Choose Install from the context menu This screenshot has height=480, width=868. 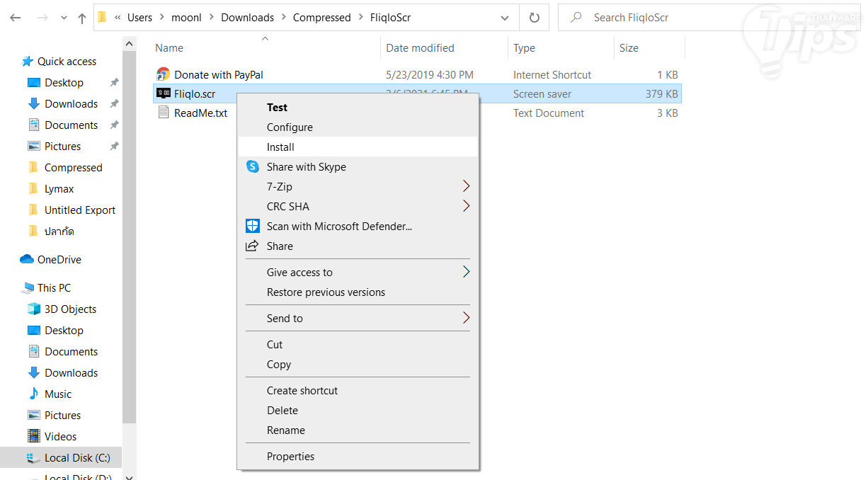[280, 147]
